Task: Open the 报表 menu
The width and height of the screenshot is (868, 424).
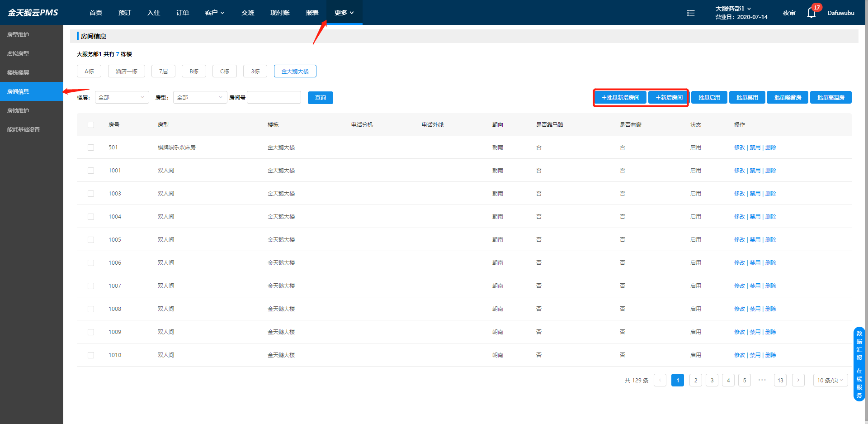Action: [x=312, y=13]
